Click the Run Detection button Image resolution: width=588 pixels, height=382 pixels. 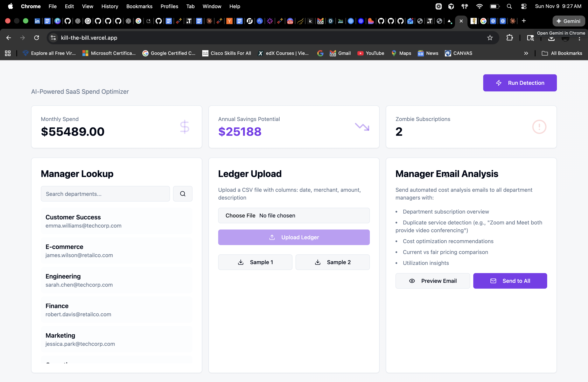520,83
